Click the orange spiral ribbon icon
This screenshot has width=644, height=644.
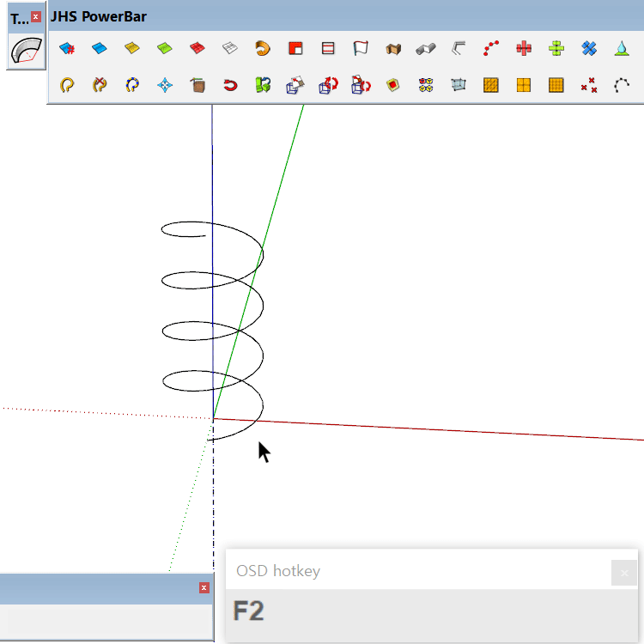263,48
